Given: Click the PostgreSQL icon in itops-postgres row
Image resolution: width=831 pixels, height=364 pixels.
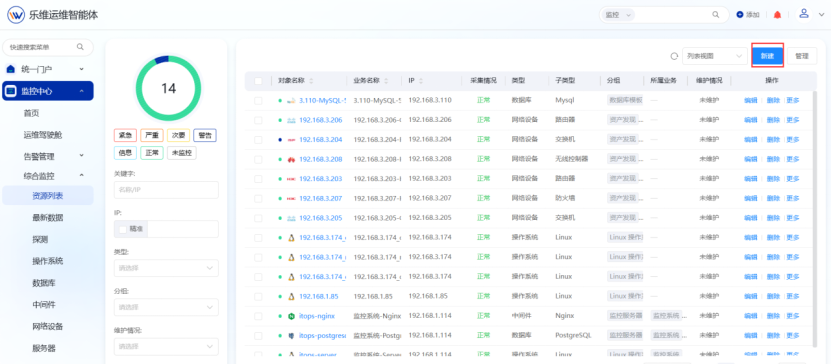Looking at the screenshot, I should (x=291, y=335).
